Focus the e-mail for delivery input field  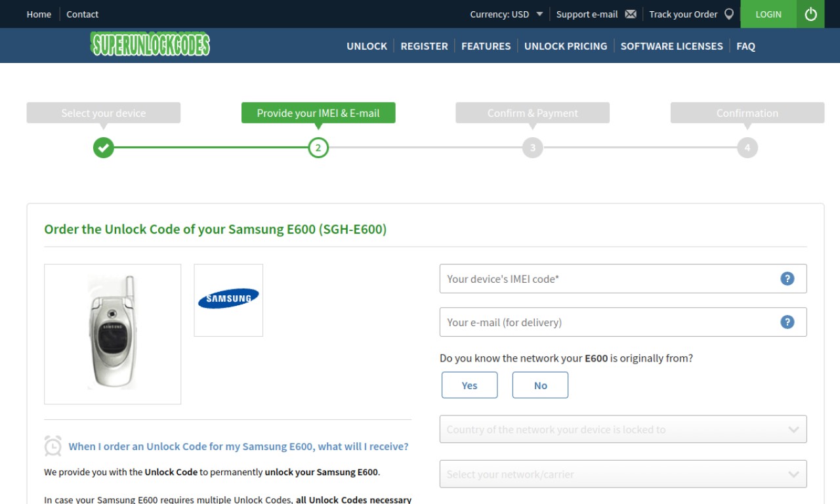(623, 322)
